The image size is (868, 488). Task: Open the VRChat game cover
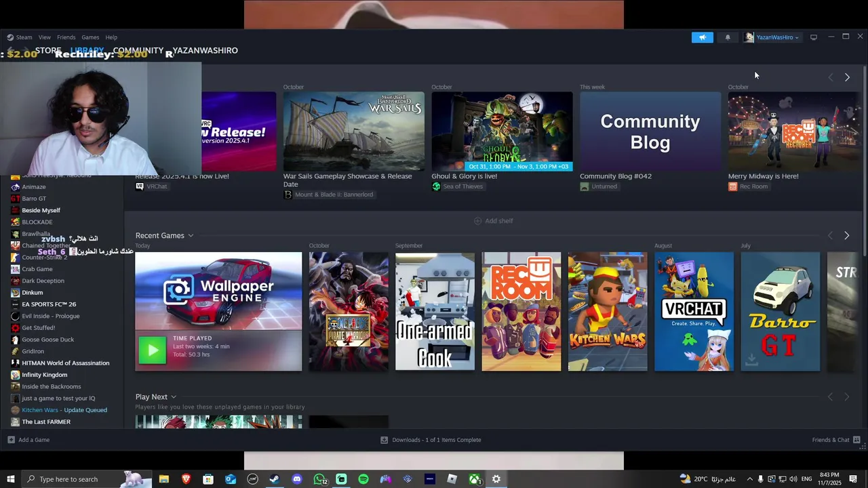point(694,312)
